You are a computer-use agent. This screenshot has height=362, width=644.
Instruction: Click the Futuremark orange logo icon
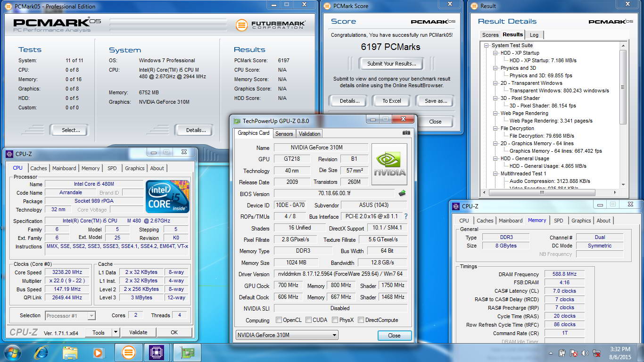tap(241, 25)
